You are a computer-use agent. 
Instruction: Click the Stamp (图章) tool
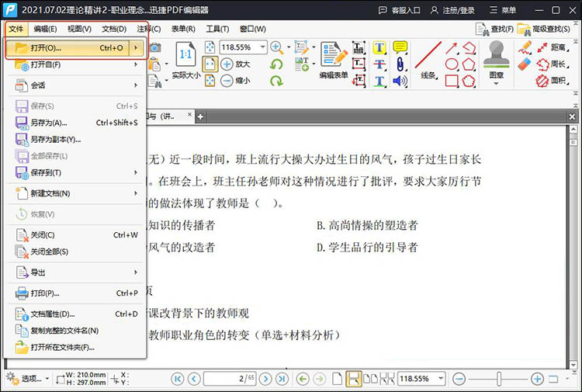(x=497, y=61)
